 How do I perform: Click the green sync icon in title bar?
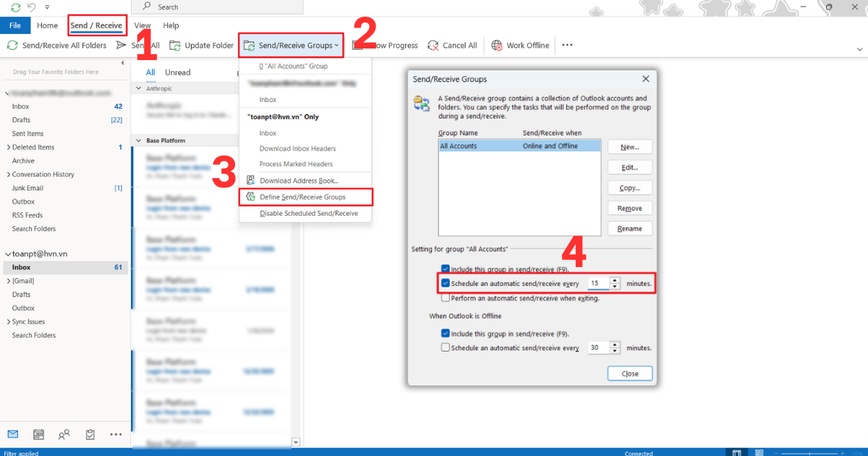[16, 7]
